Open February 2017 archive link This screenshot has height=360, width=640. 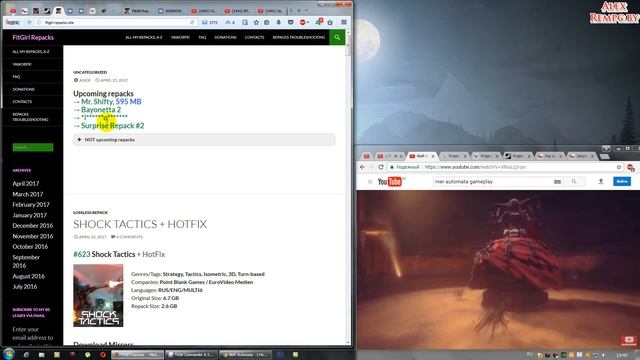[31, 204]
